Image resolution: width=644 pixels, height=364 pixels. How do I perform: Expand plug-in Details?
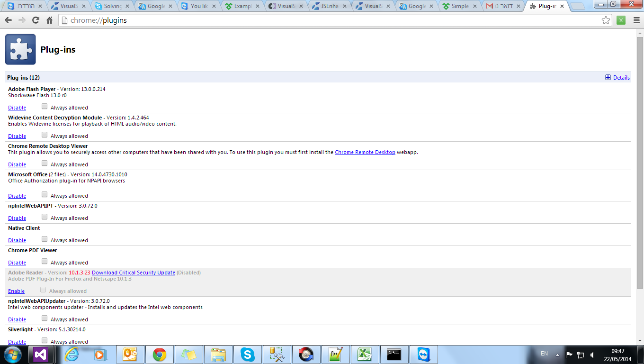coord(617,78)
